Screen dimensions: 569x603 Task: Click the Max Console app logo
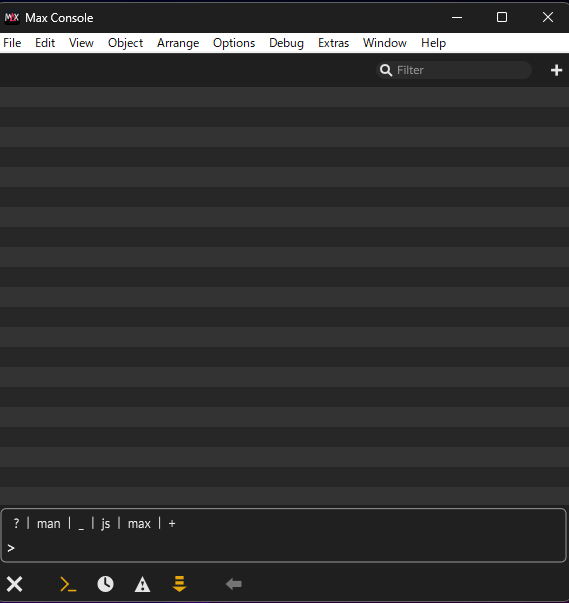(x=12, y=17)
